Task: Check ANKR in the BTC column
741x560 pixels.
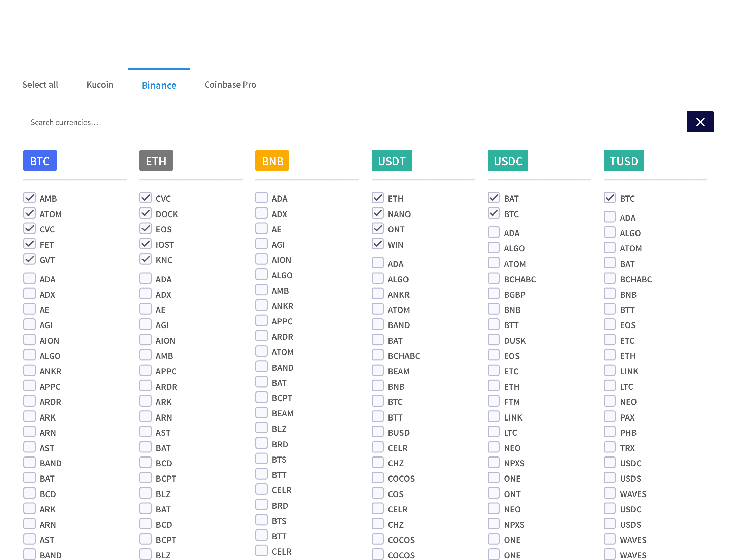Action: [30, 370]
